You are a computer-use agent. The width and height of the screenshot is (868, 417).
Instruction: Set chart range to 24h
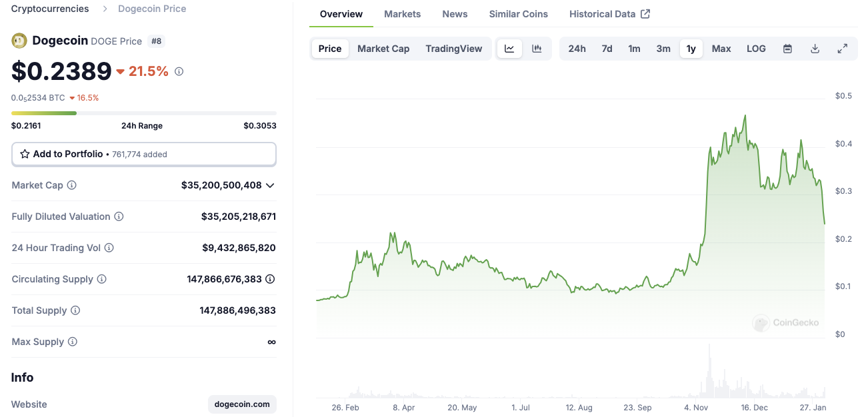coord(577,49)
